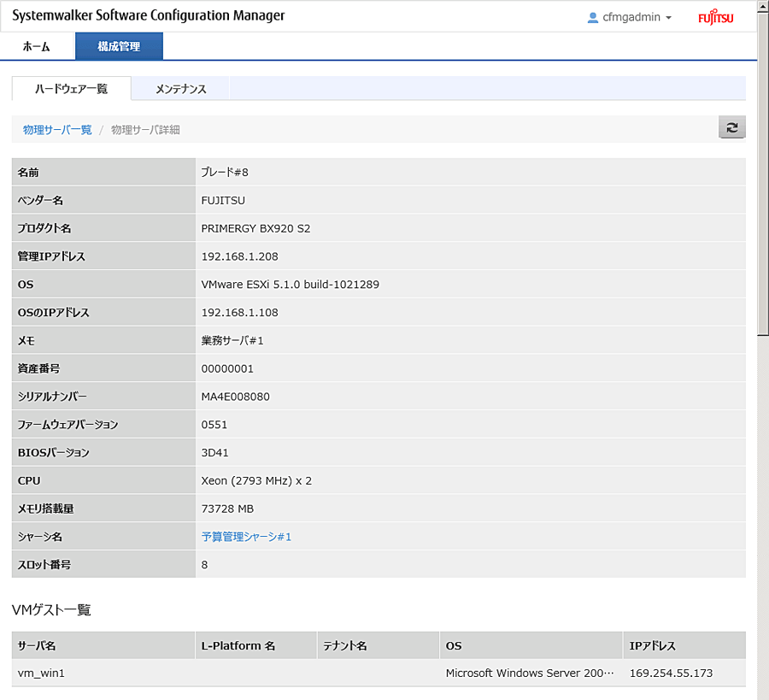This screenshot has width=769, height=700.
Task: Click the 192.168.1.108 OS IP value
Action: pyautogui.click(x=239, y=312)
